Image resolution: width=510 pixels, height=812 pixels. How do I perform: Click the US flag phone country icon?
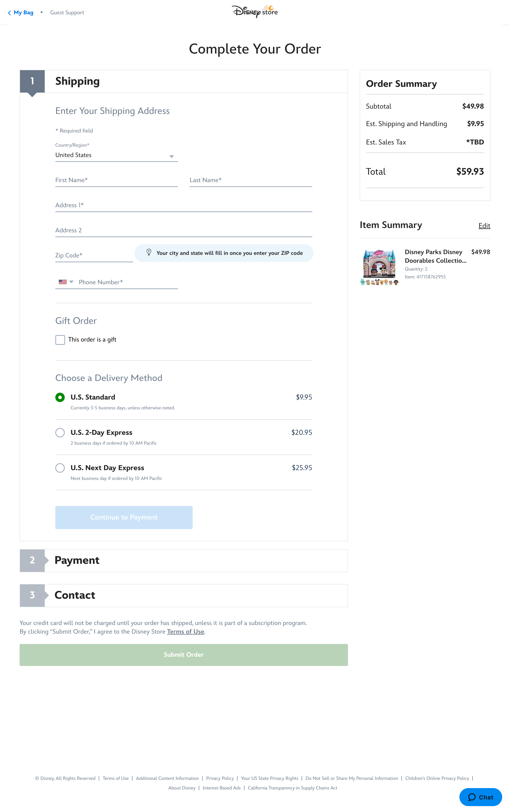(x=62, y=282)
